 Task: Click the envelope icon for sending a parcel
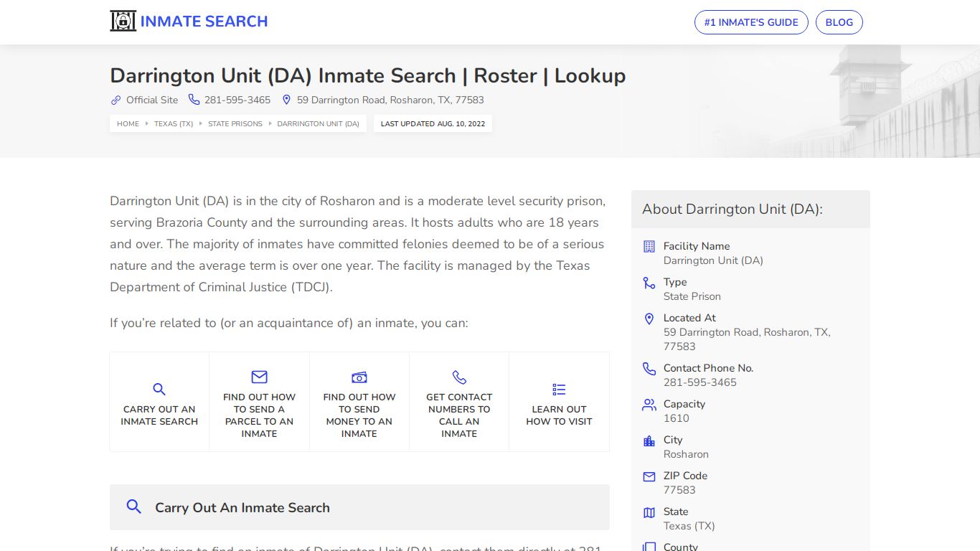(x=259, y=377)
